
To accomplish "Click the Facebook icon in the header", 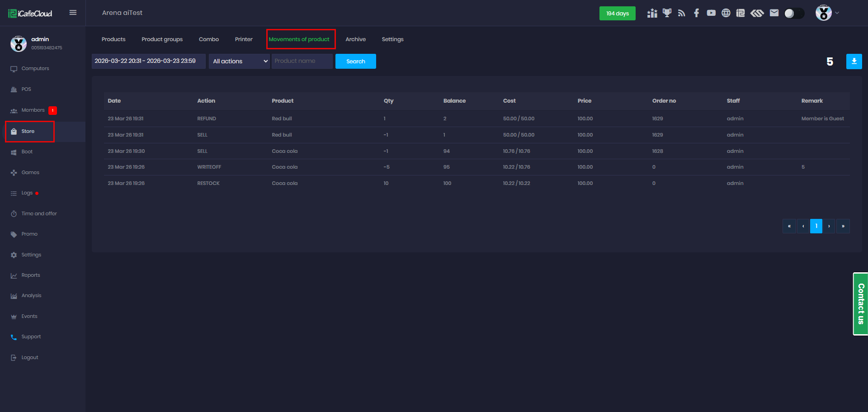I will [x=696, y=13].
